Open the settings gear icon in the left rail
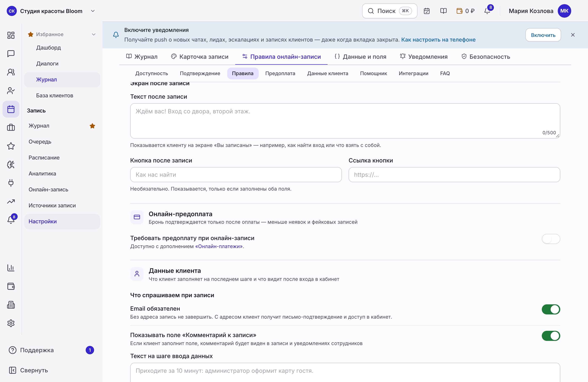588x382 pixels. 11,323
